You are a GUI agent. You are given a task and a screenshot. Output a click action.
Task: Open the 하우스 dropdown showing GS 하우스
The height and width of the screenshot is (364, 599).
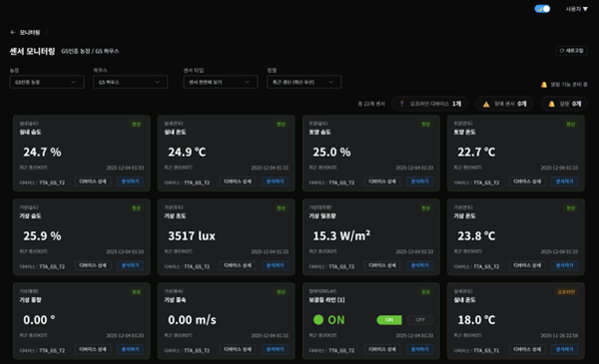(x=130, y=82)
